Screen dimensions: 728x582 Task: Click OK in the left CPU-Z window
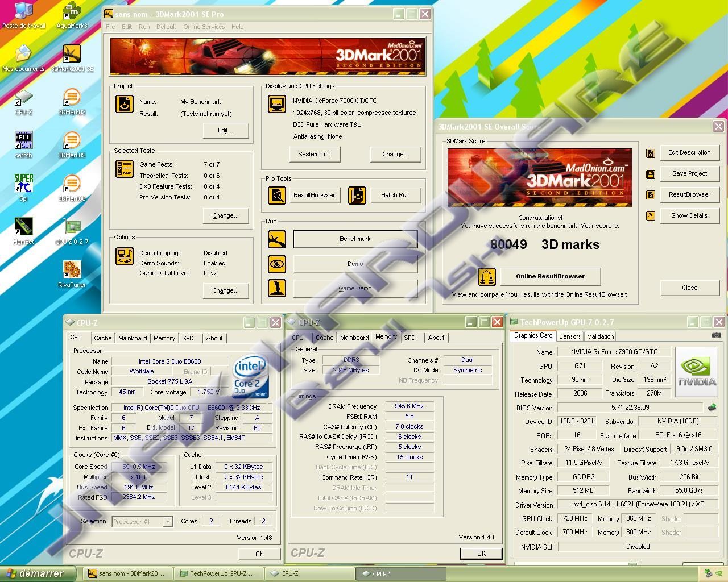(x=259, y=554)
